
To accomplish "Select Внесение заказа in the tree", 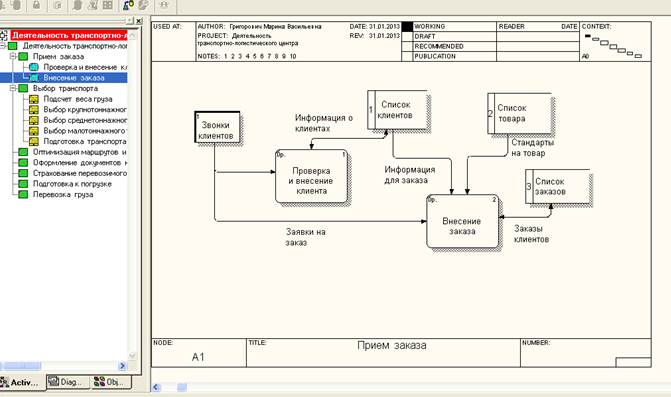I will coord(74,78).
